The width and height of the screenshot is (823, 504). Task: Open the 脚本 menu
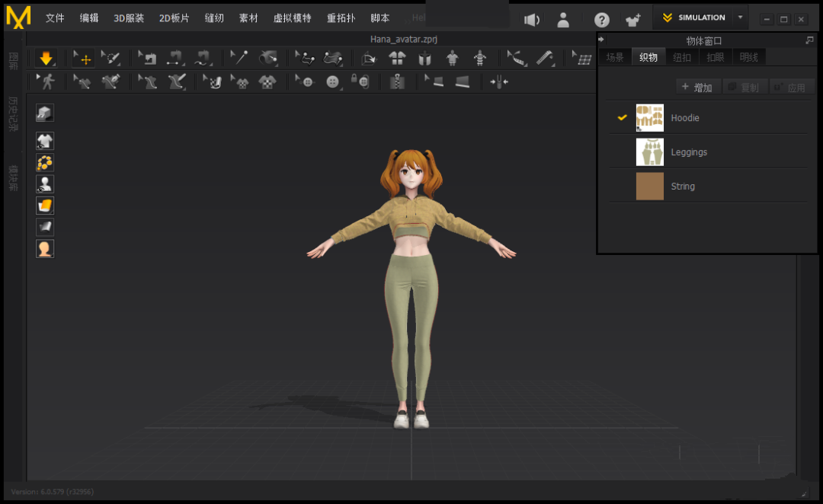pos(380,18)
